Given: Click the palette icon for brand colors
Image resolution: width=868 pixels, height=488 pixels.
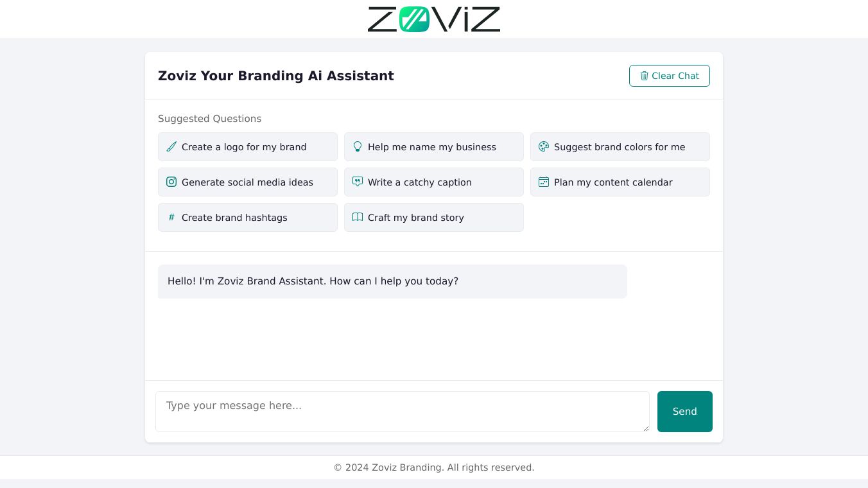Looking at the screenshot, I should click(544, 146).
